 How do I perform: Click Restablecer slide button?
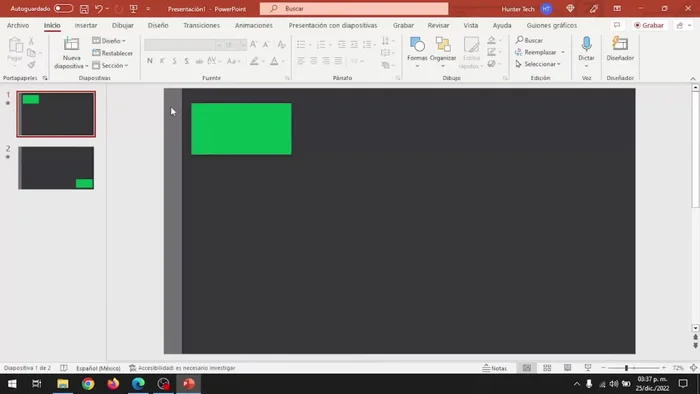(112, 53)
